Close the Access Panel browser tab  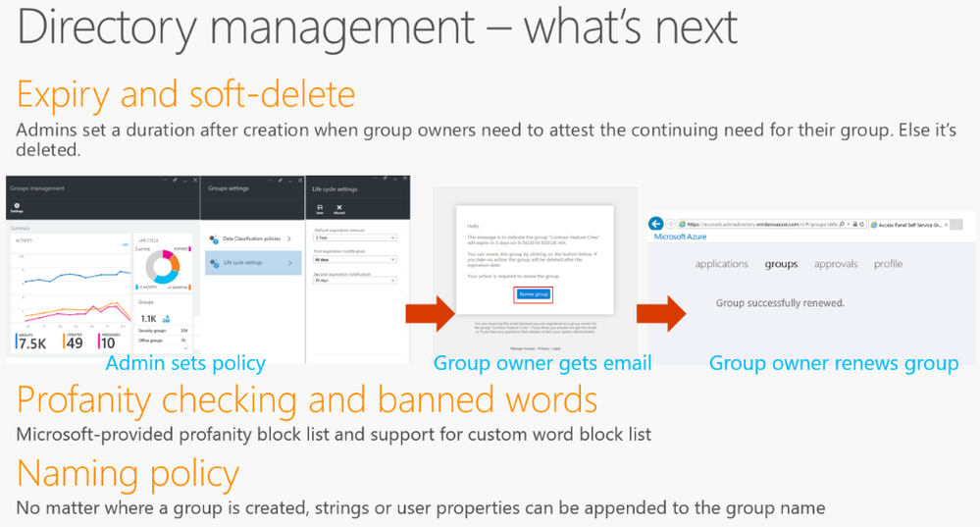[946, 225]
